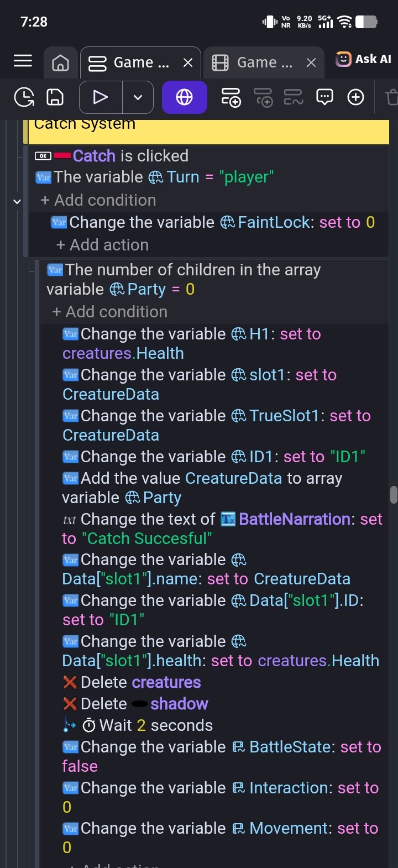The height and width of the screenshot is (868, 398).
Task: Add a new event icon
Action: [231, 97]
